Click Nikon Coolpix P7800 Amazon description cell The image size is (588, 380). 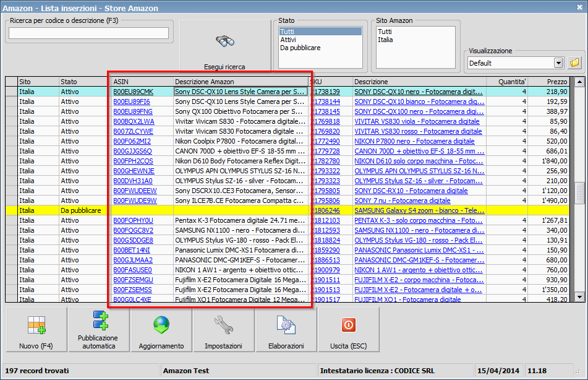(x=241, y=141)
